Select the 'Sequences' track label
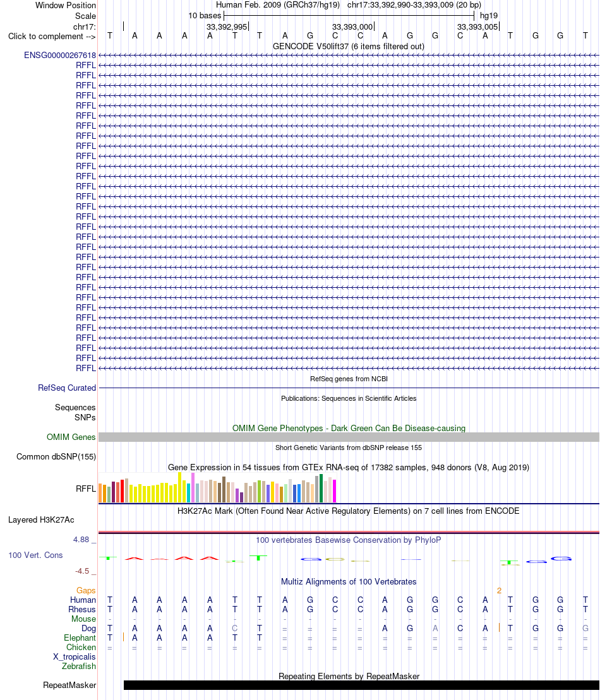The image size is (600, 700). [x=75, y=408]
